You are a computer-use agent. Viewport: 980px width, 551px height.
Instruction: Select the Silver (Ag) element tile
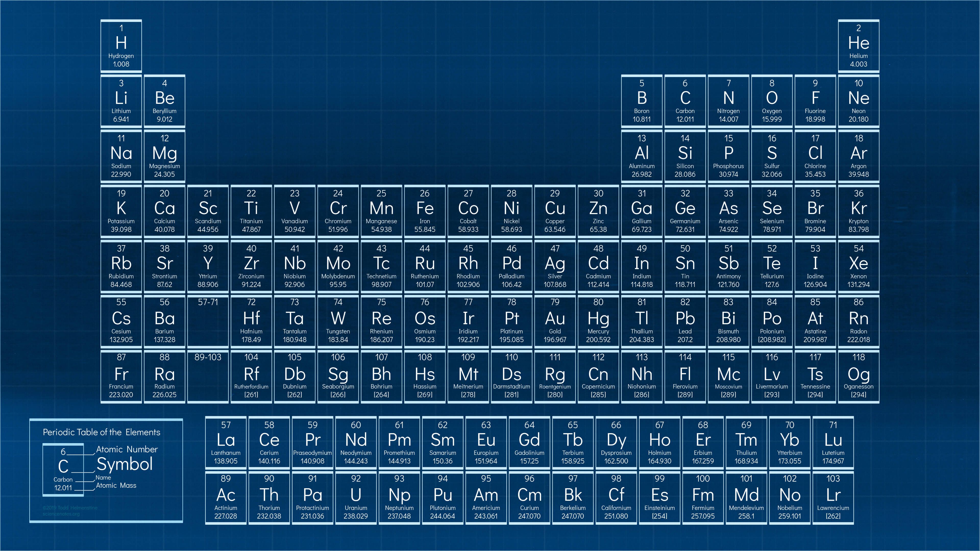pyautogui.click(x=555, y=267)
